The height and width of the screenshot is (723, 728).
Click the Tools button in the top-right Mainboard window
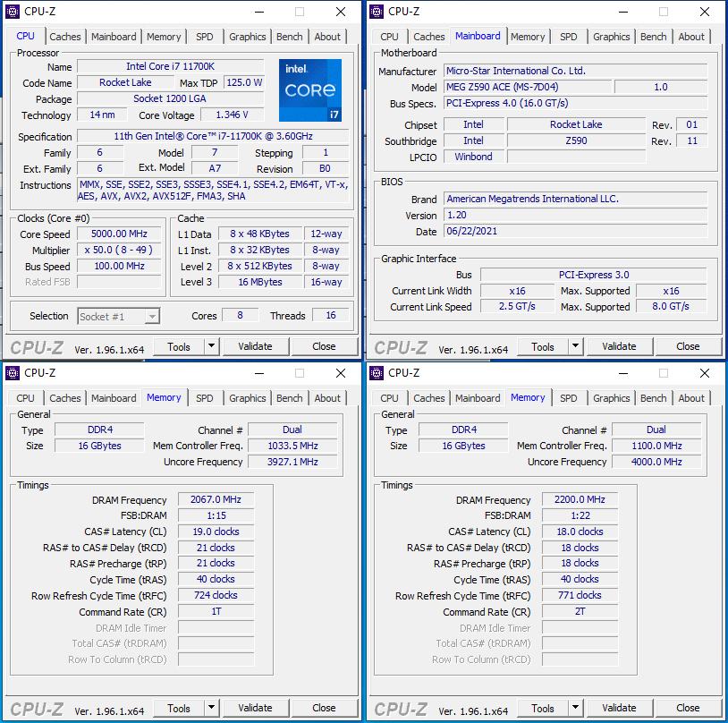(543, 346)
